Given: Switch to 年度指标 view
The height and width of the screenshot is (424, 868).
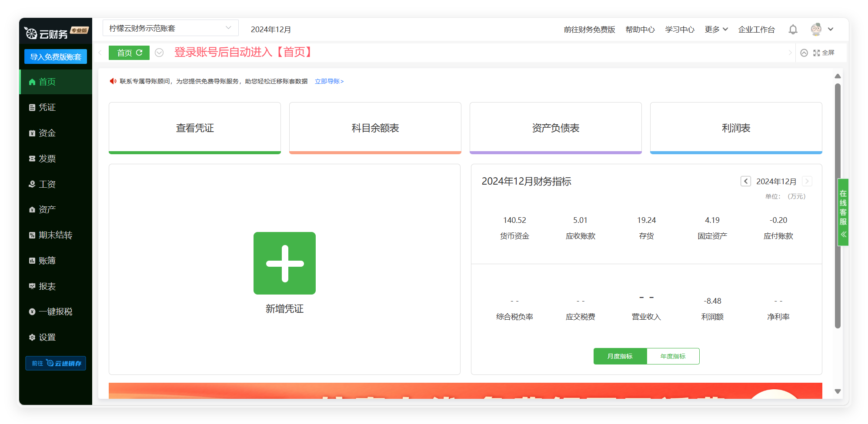Looking at the screenshot, I should (x=673, y=356).
